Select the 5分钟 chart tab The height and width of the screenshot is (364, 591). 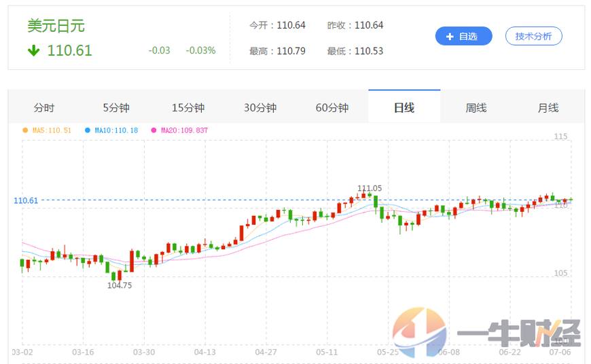click(116, 108)
